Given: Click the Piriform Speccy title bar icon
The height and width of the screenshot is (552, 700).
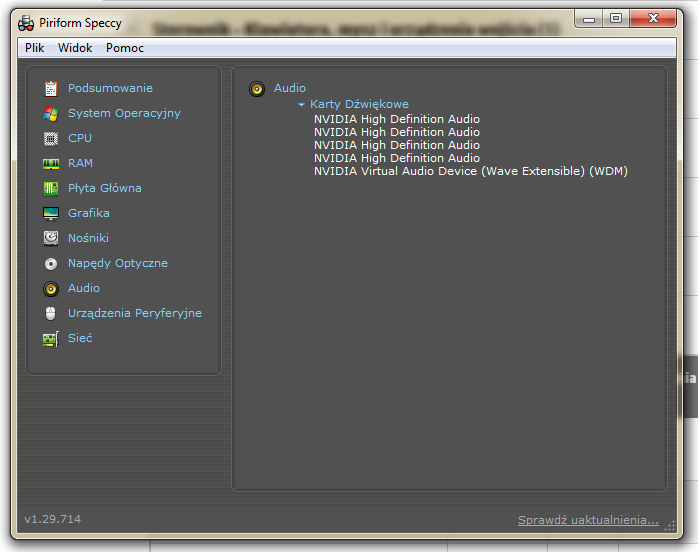Looking at the screenshot, I should click(26, 23).
